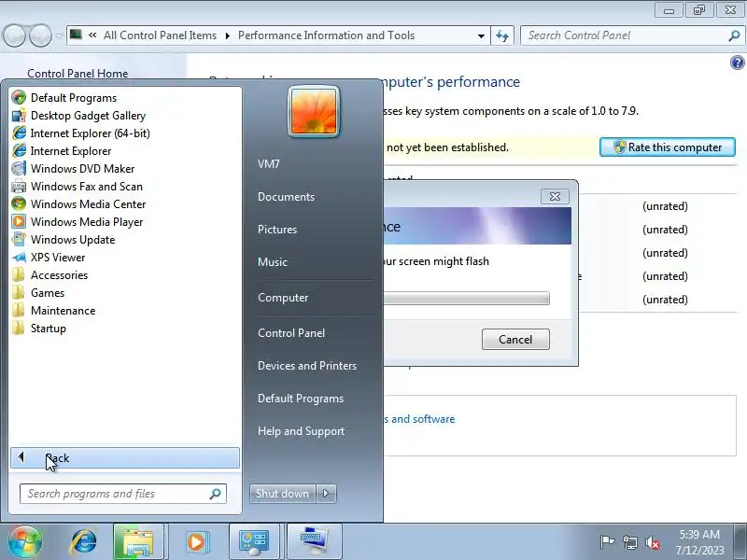Click the Windows DVD Maker icon
The width and height of the screenshot is (747, 560).
click(x=19, y=169)
